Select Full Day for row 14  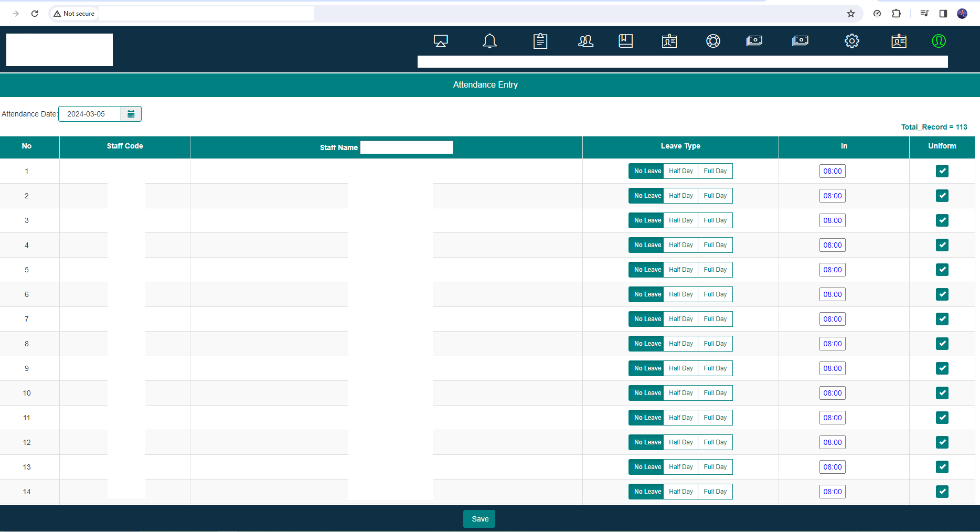click(x=716, y=492)
